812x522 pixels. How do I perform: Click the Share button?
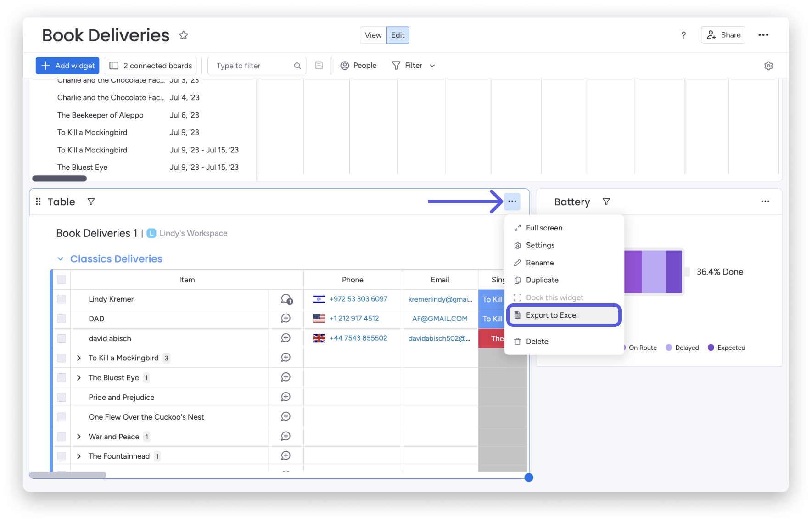[723, 35]
